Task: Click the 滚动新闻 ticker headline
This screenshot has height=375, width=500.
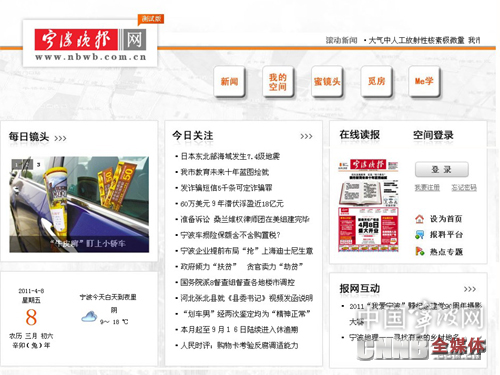Action: [424, 40]
